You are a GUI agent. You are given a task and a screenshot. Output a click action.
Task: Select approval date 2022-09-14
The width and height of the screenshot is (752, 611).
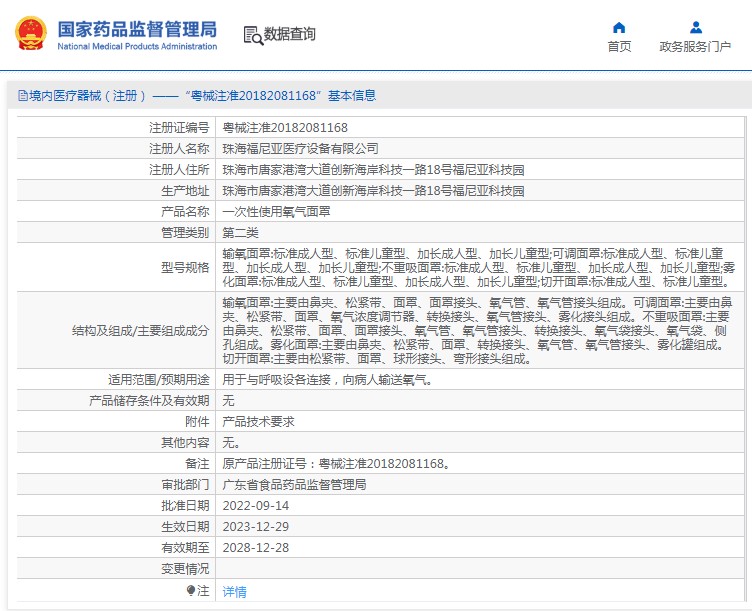(x=256, y=505)
